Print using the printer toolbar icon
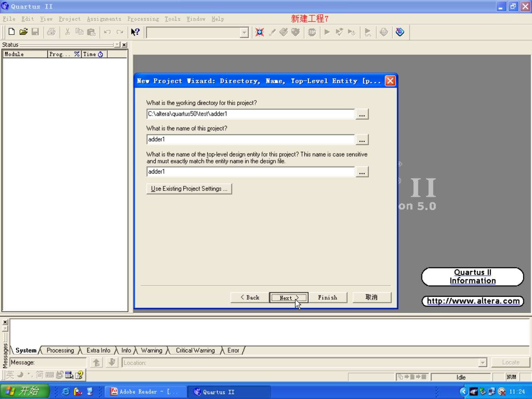 (51, 32)
